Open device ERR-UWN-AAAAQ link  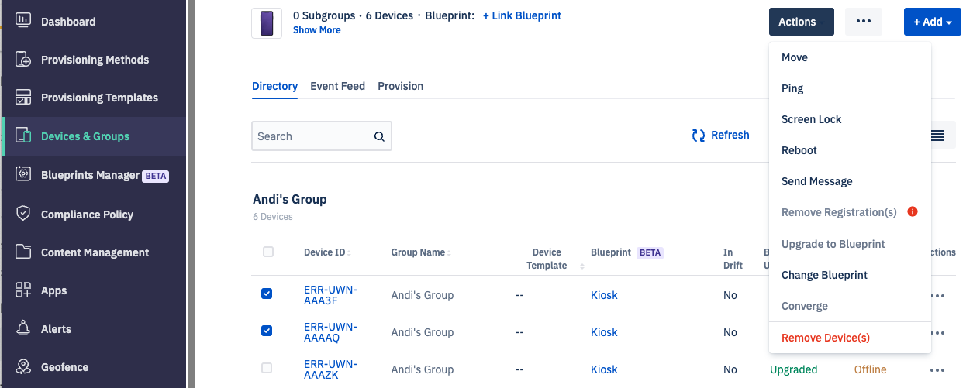coord(330,332)
